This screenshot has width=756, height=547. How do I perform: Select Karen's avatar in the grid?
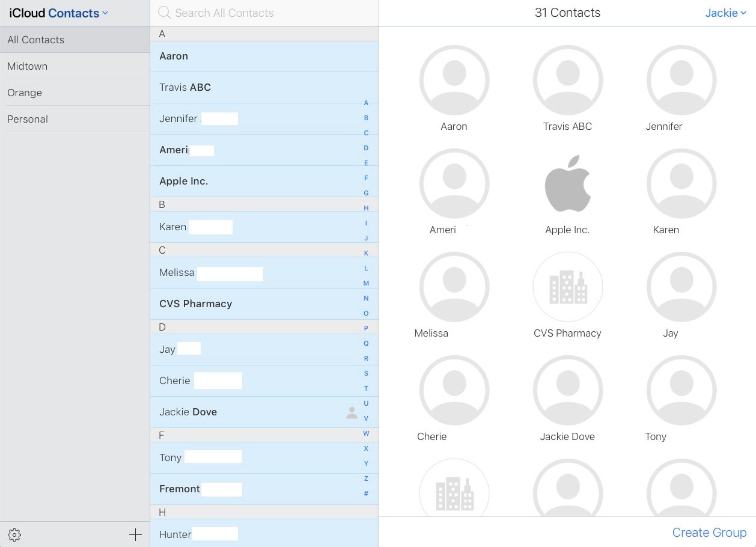(x=681, y=183)
